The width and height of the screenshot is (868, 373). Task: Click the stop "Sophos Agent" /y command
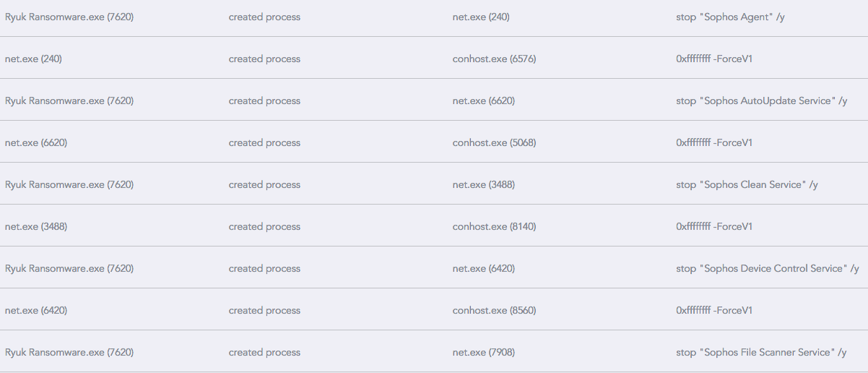[730, 17]
